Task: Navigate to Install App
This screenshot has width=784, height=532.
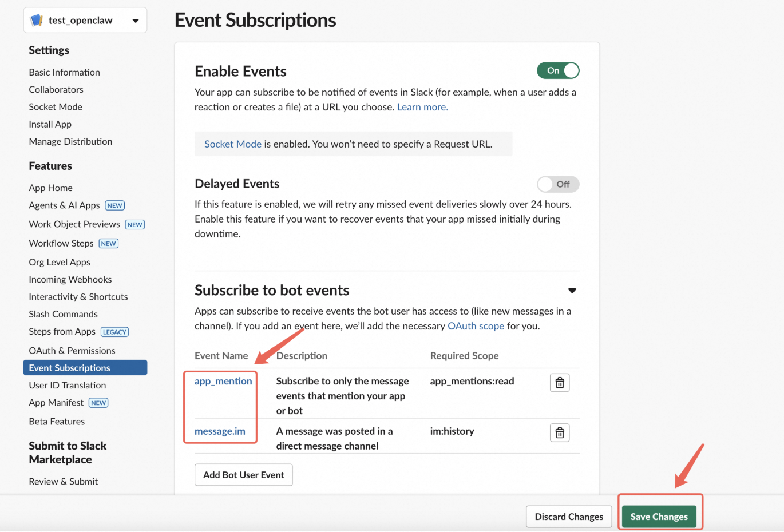Action: point(50,124)
